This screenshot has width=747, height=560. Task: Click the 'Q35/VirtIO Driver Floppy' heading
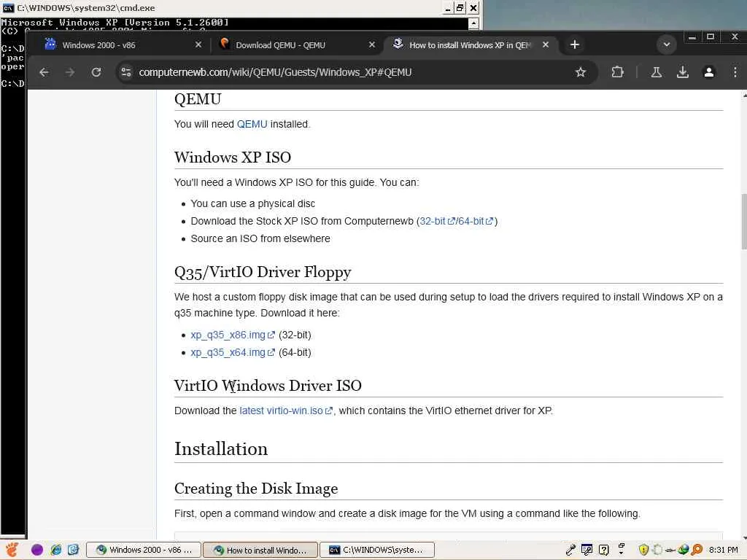click(x=263, y=272)
